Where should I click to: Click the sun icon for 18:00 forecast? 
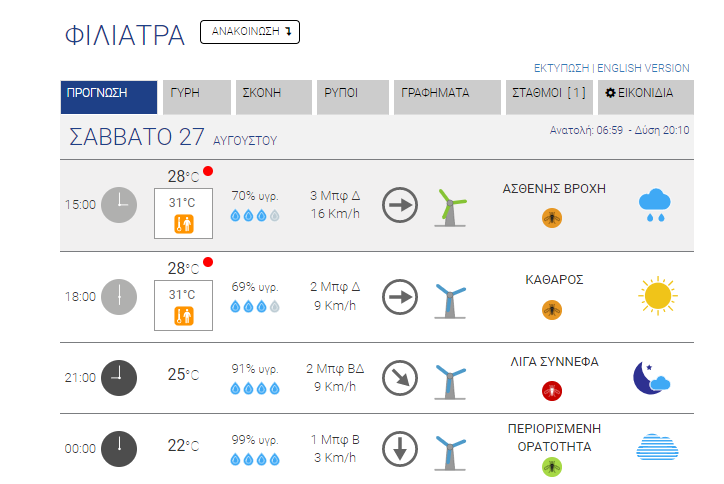(x=658, y=296)
